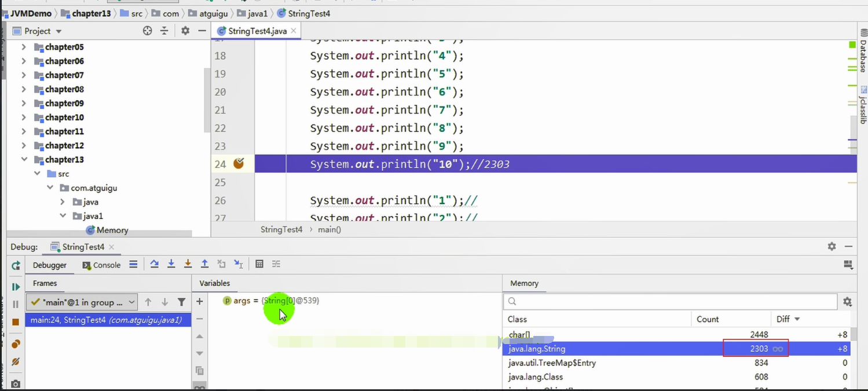868x391 pixels.
Task: Open Evaluate Expression calculator
Action: 259,264
